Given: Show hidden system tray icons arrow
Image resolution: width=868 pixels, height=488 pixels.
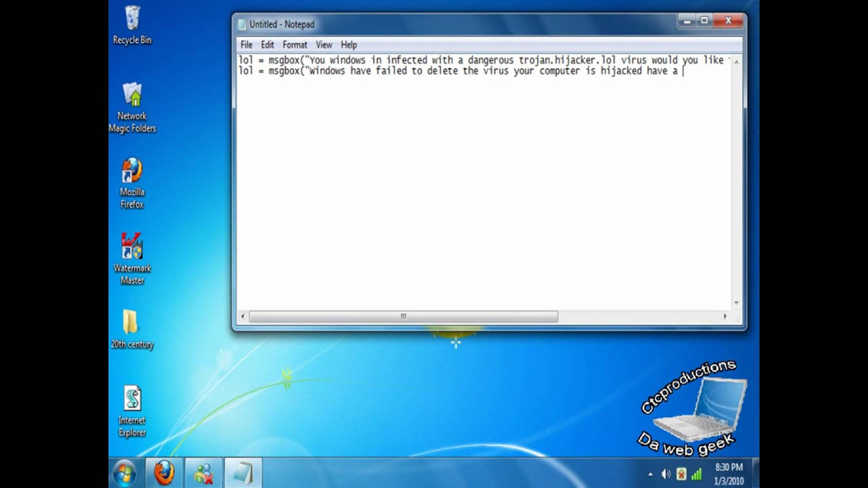Looking at the screenshot, I should [650, 474].
